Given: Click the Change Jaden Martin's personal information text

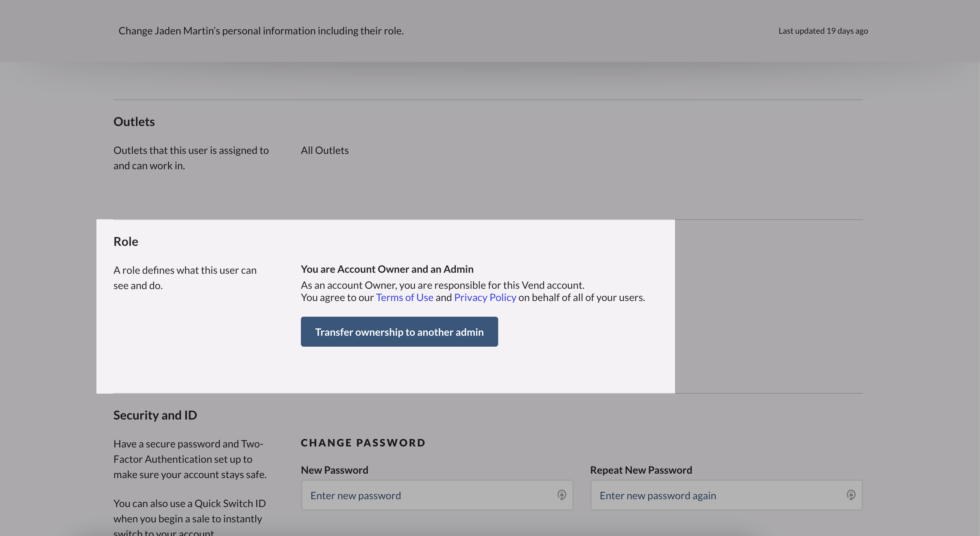Looking at the screenshot, I should pyautogui.click(x=261, y=31).
